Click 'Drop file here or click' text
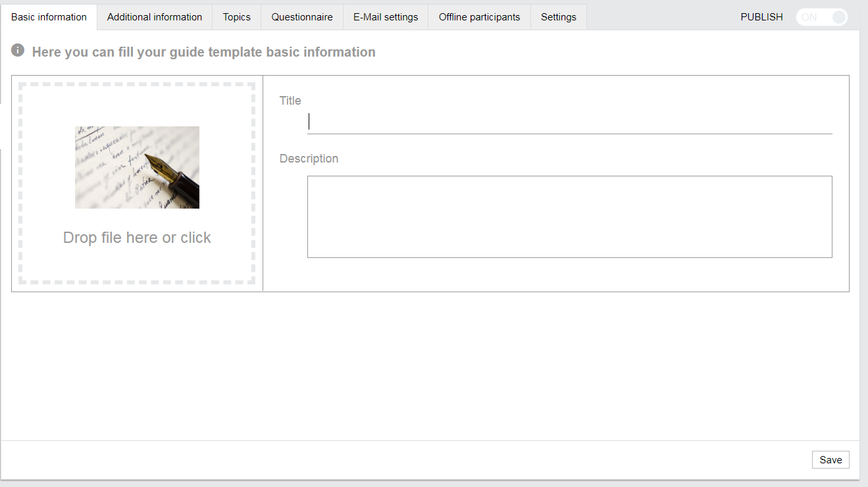 click(x=137, y=238)
